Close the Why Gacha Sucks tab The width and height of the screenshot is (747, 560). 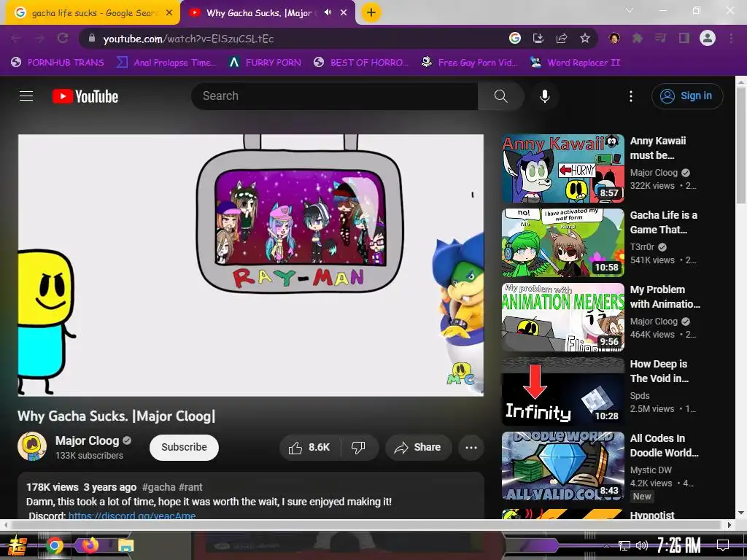coord(344,13)
